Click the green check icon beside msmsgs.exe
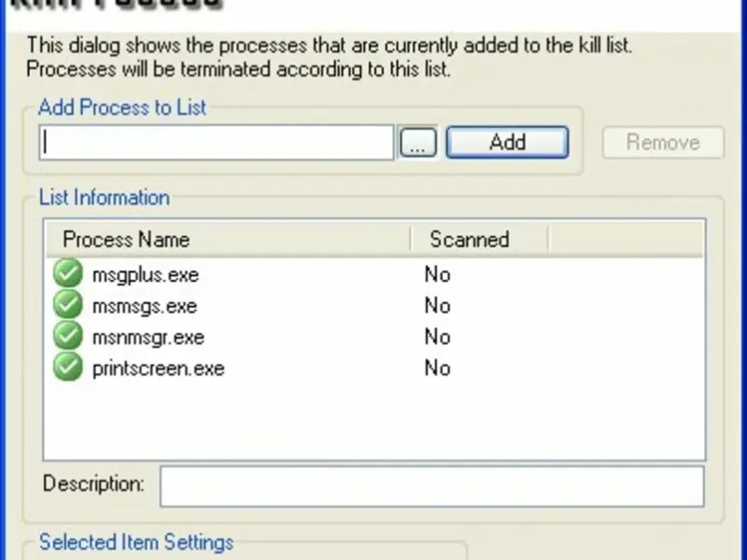 point(67,304)
